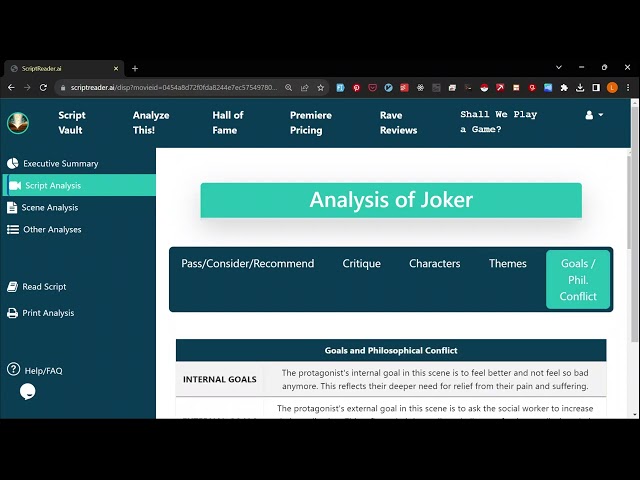Click the share page icon in address bar
Screen dimensions: 640x480
[x=304, y=87]
